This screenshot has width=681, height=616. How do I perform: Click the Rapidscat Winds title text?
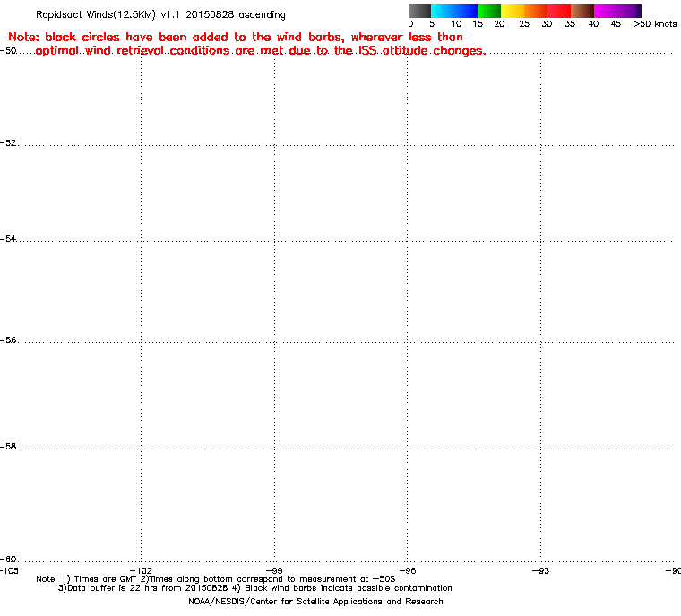coord(160,14)
